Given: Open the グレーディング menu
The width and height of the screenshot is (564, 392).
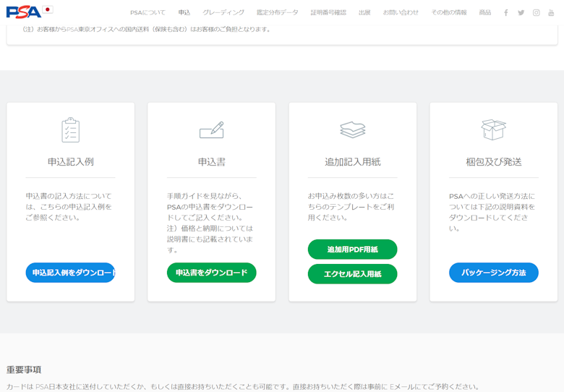Looking at the screenshot, I should [223, 12].
